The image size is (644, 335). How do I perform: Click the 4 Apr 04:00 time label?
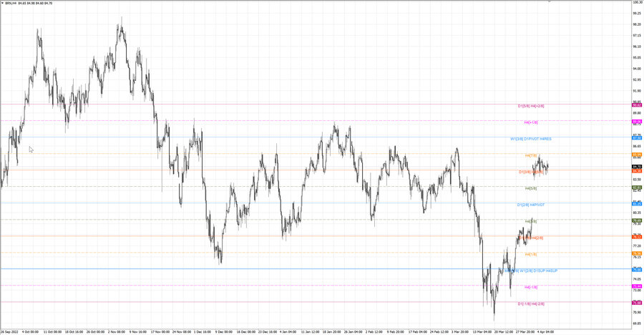[x=545, y=331]
